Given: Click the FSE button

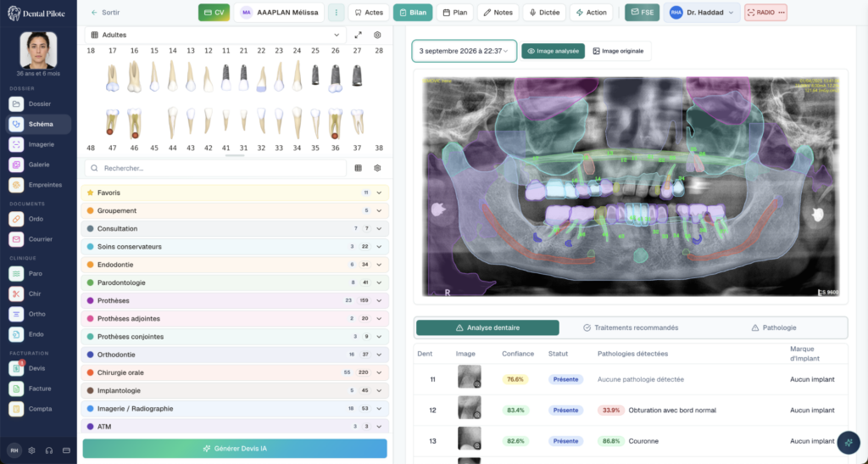Looking at the screenshot, I should pos(643,12).
